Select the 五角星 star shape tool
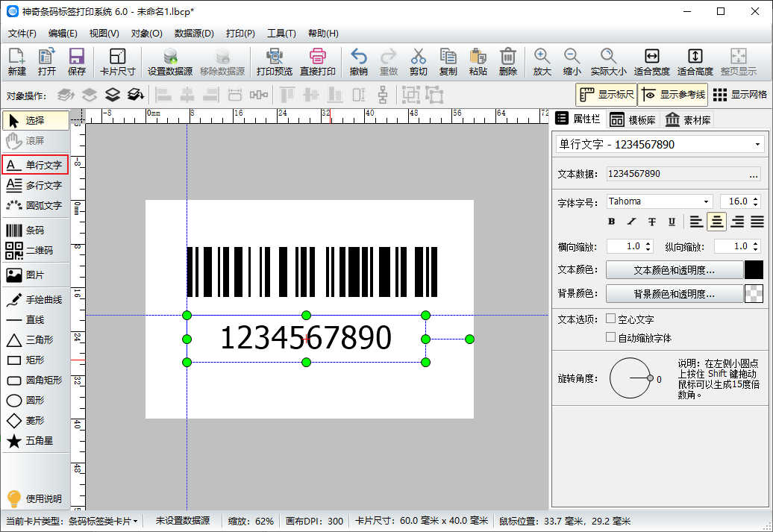The width and height of the screenshot is (773, 532). [35, 441]
